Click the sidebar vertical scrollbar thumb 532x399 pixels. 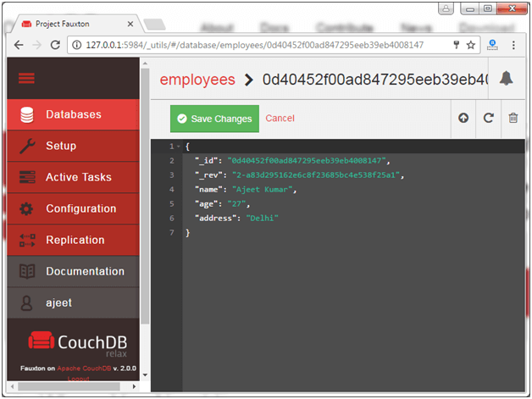tap(145, 197)
